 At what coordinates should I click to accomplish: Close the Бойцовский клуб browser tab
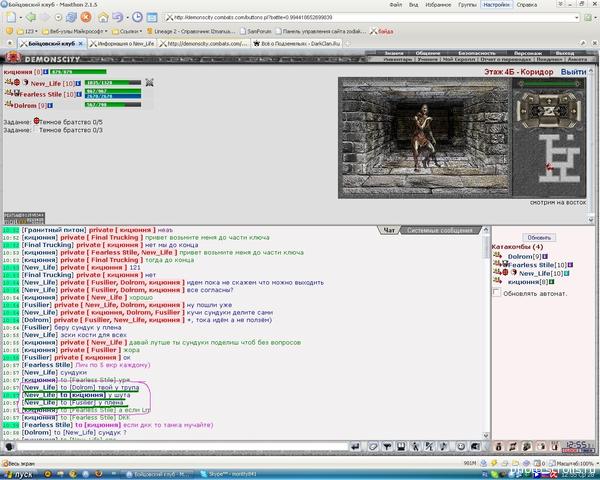pyautogui.click(x=80, y=44)
